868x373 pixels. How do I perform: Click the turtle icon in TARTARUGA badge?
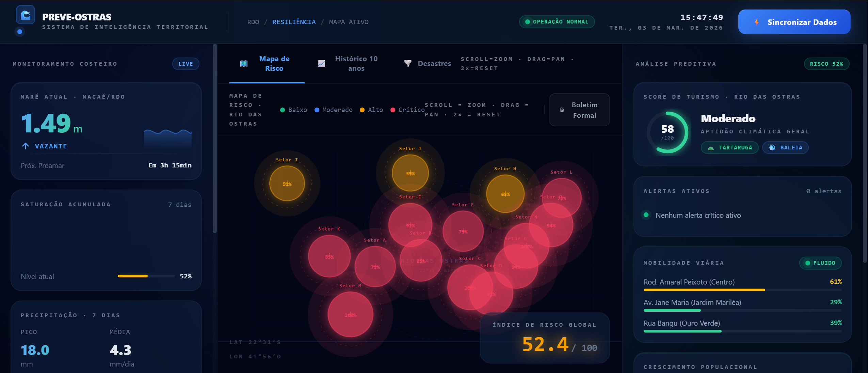pos(711,148)
